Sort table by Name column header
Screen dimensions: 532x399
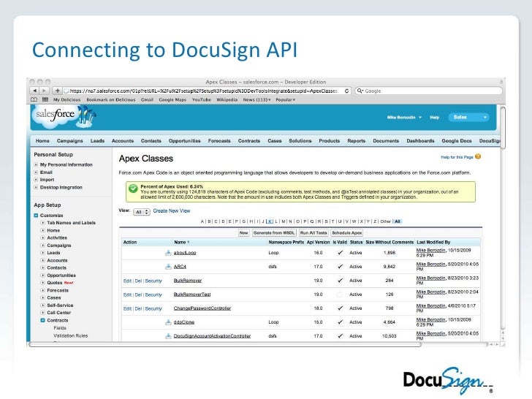pos(182,243)
